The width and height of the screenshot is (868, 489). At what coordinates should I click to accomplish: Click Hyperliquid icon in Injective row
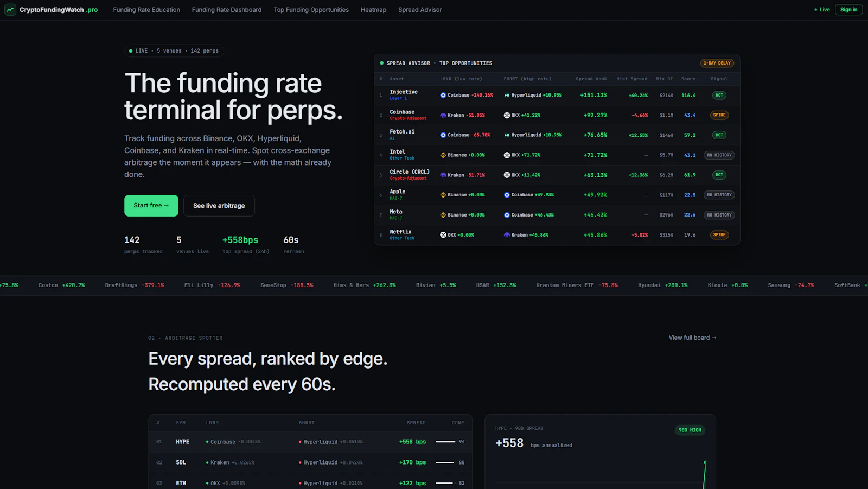(507, 95)
